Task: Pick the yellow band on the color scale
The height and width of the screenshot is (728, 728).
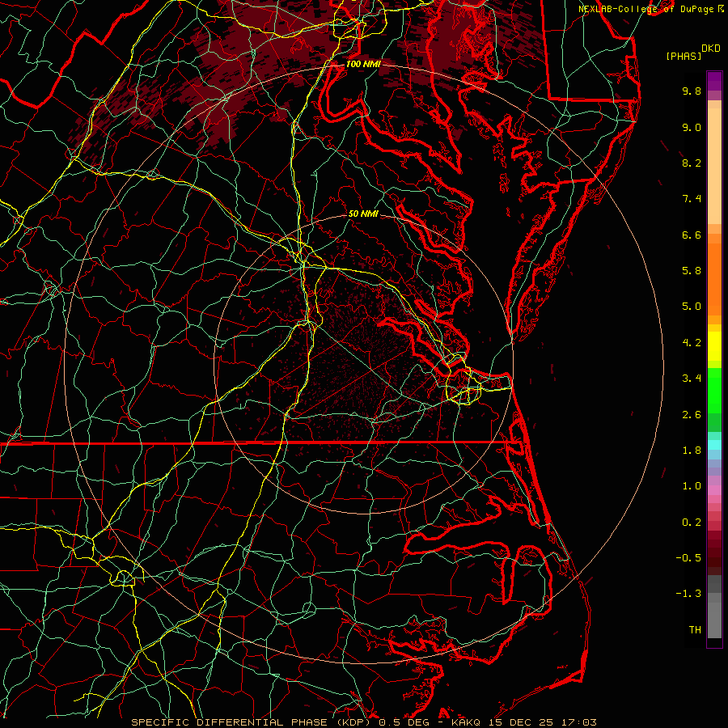Action: tap(714, 346)
